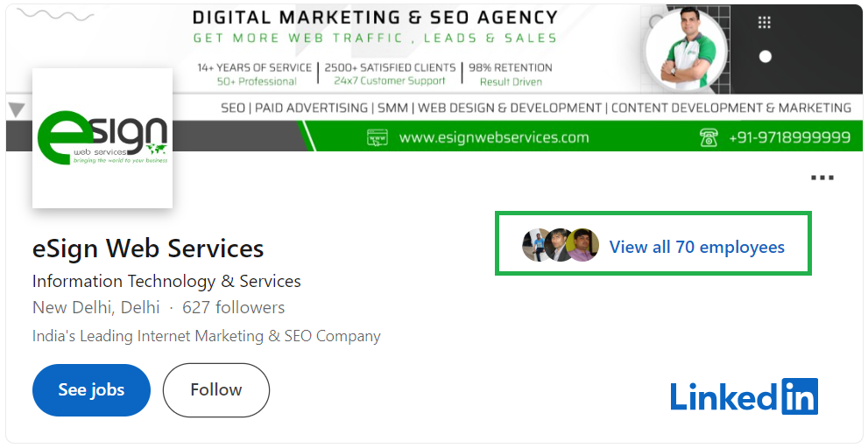Click the middle employee avatar
The height and width of the screenshot is (448, 868).
pyautogui.click(x=558, y=246)
